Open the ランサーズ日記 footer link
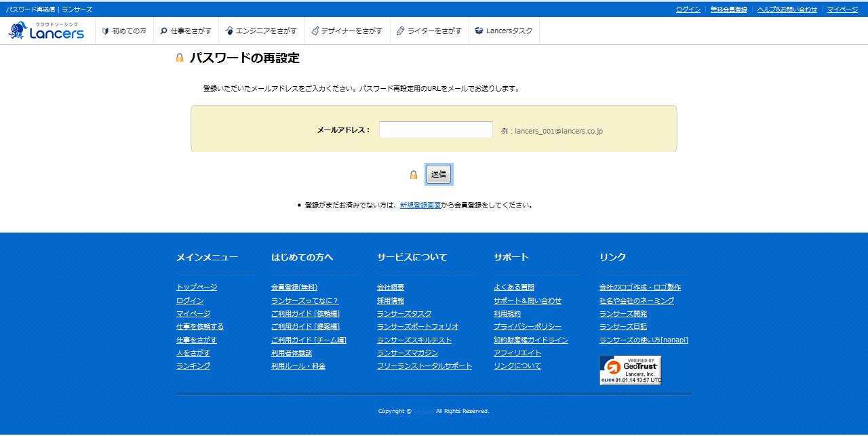Viewport: 868px width, 436px height. [623, 327]
